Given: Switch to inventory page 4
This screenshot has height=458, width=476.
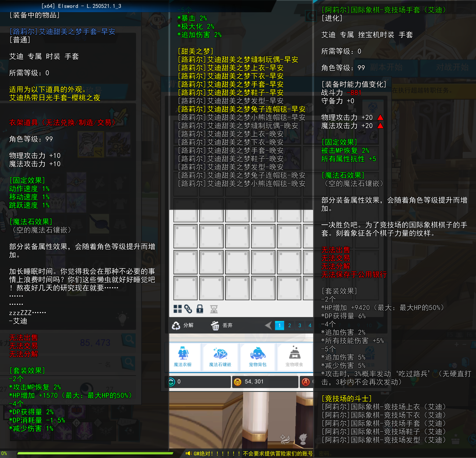Looking at the screenshot, I should (310, 325).
